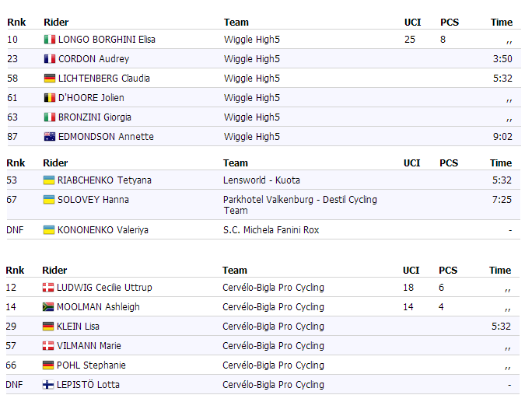Open rider LONGO BORGHINI Elisa's profile
The height and width of the screenshot is (402, 532).
[107, 40]
